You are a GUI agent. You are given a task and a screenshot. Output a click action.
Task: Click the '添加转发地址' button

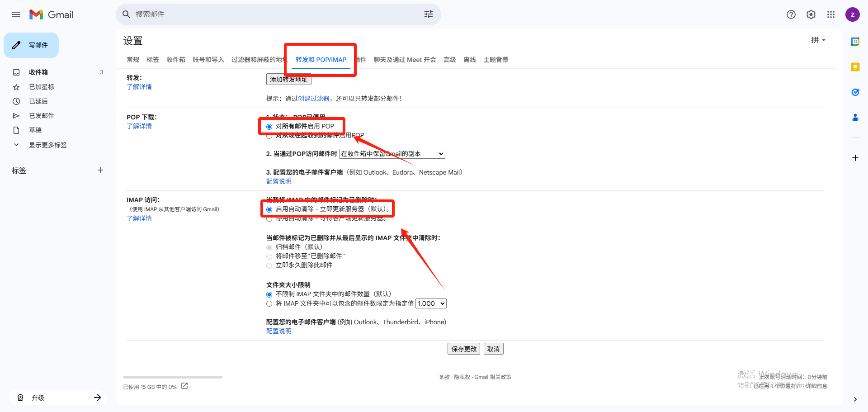pos(288,80)
